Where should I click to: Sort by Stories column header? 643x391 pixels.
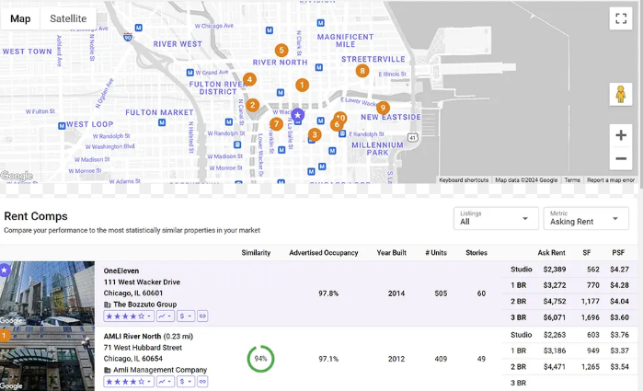[476, 253]
